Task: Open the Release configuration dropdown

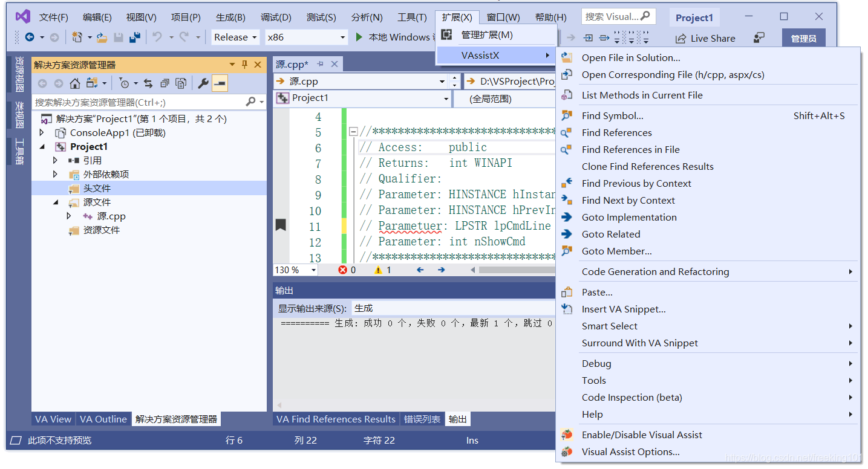Action: [x=235, y=37]
